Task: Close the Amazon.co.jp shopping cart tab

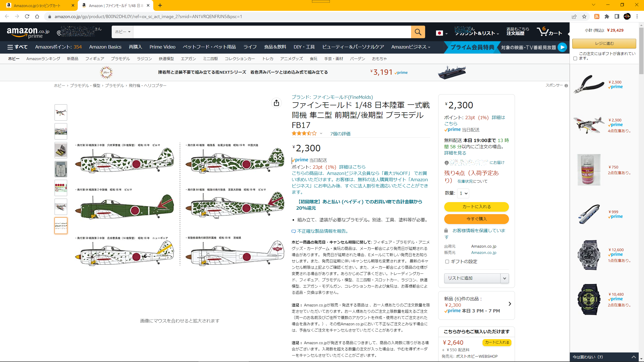Action: point(73,5)
